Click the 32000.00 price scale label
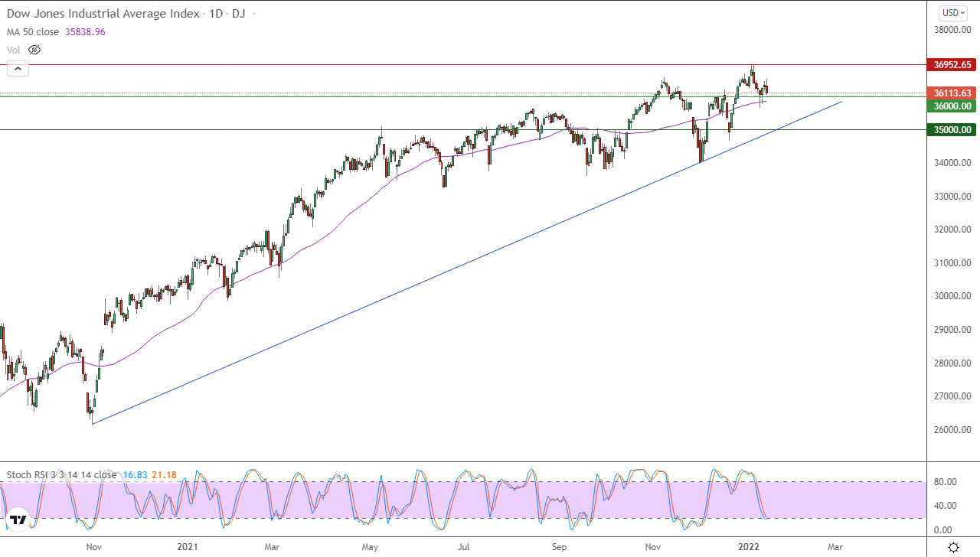The image size is (980, 557). point(952,230)
